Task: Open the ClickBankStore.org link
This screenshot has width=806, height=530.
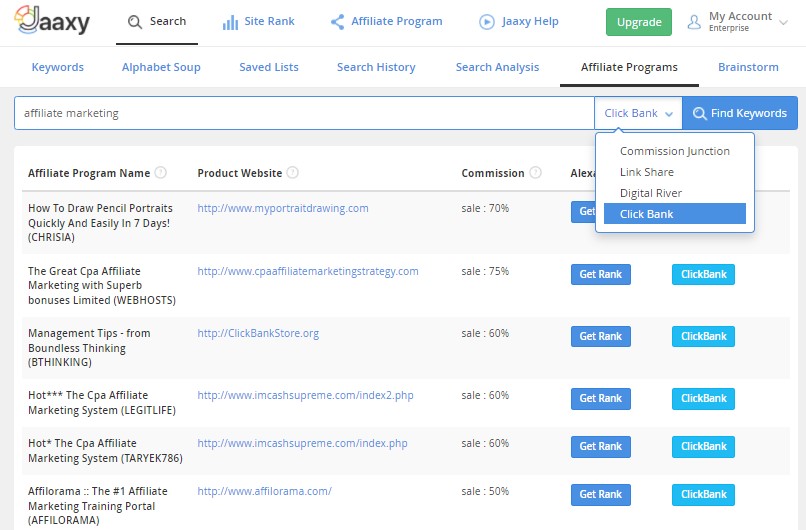Action: [x=258, y=333]
